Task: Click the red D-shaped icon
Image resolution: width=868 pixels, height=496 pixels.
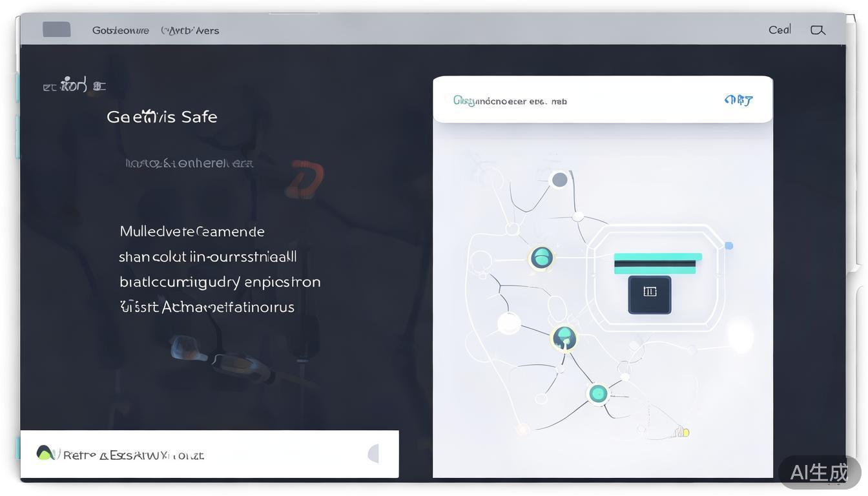Action: click(304, 180)
